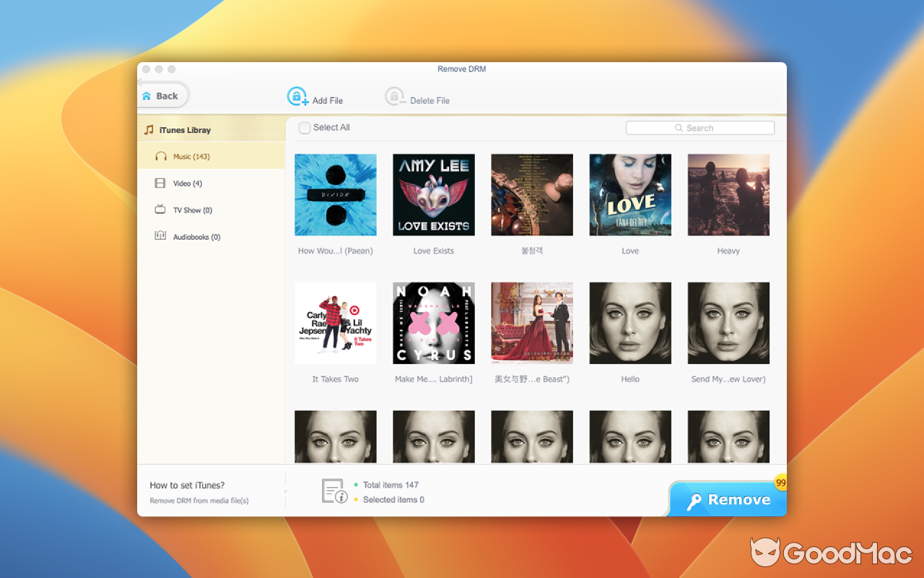Open the Audiobooks category
The width and height of the screenshot is (924, 578).
tap(195, 236)
